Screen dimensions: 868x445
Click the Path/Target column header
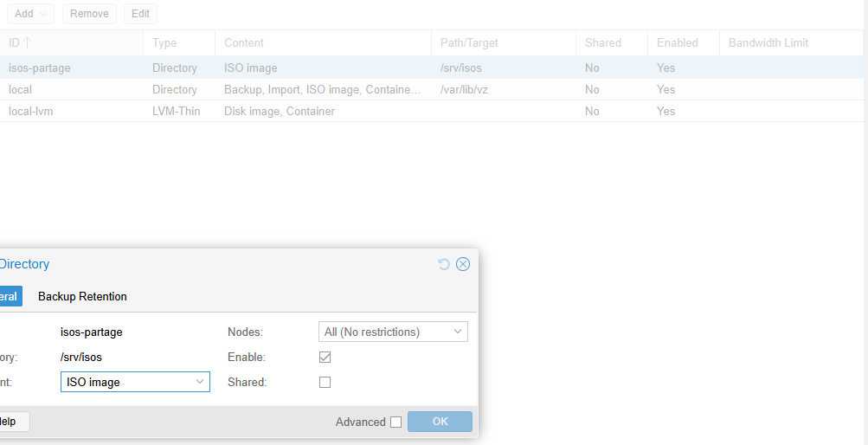point(504,42)
